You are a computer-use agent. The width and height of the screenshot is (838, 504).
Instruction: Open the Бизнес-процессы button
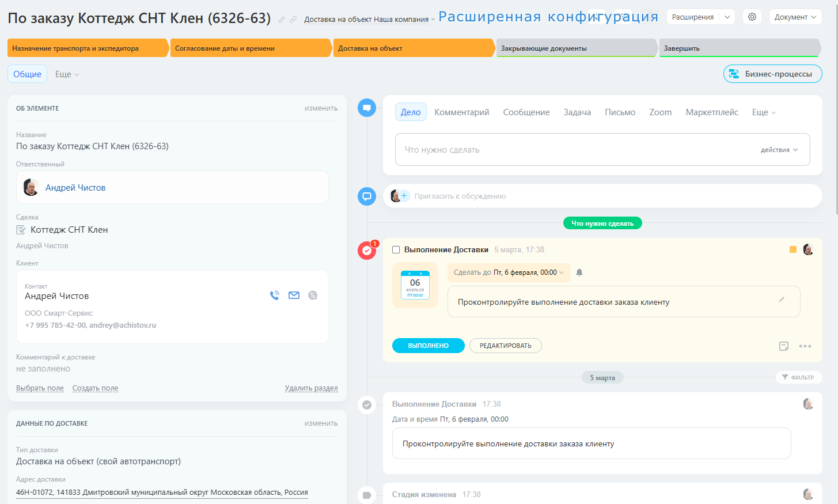772,74
